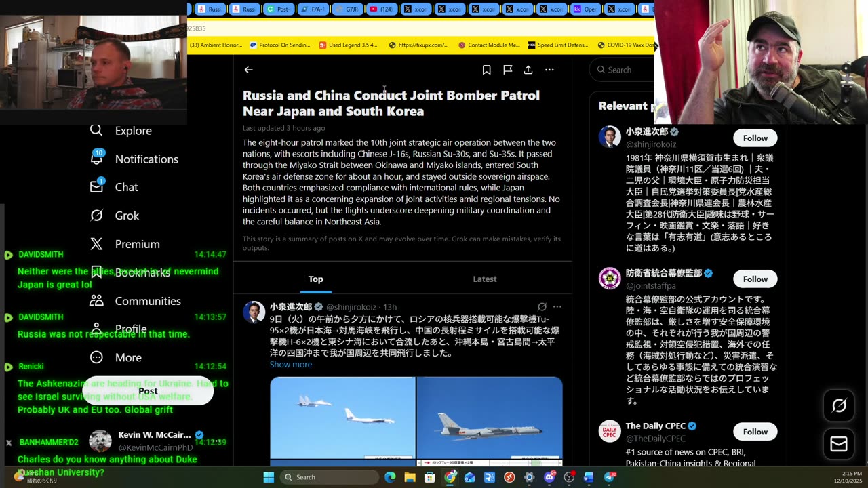Open the floating Grok button

click(839, 405)
